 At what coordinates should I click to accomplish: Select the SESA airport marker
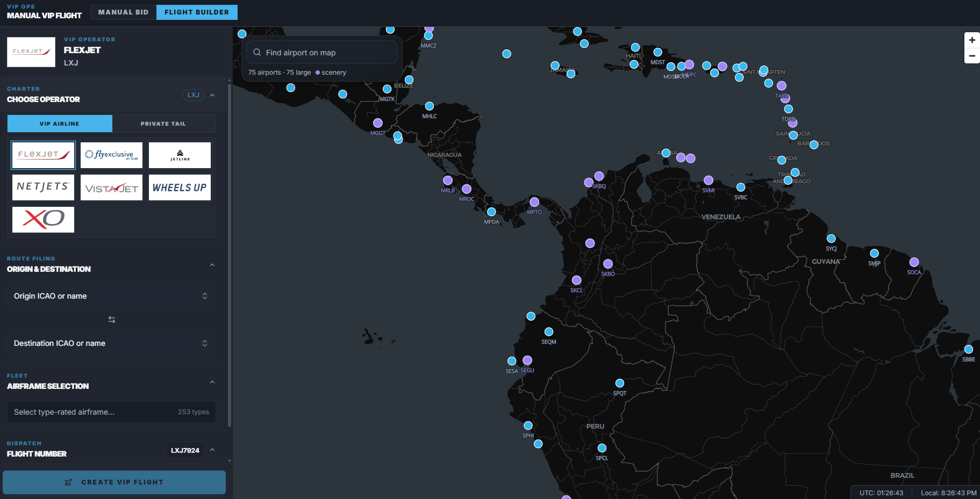click(x=512, y=361)
